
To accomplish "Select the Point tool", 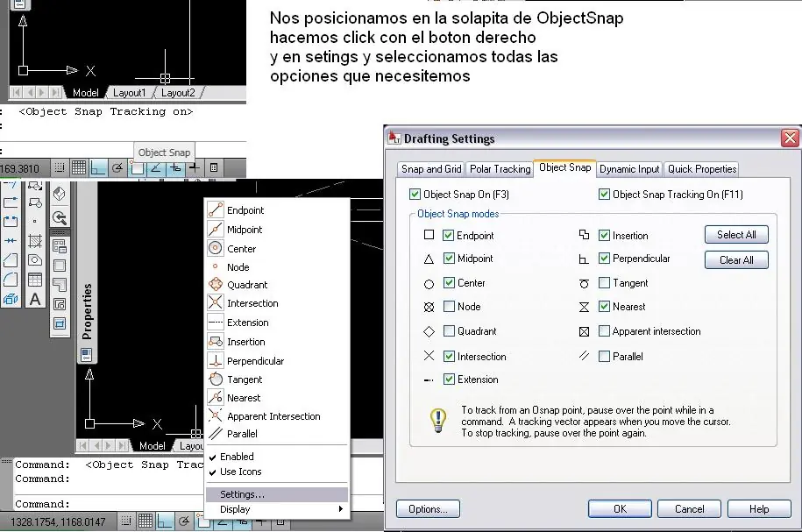I will coord(35,222).
